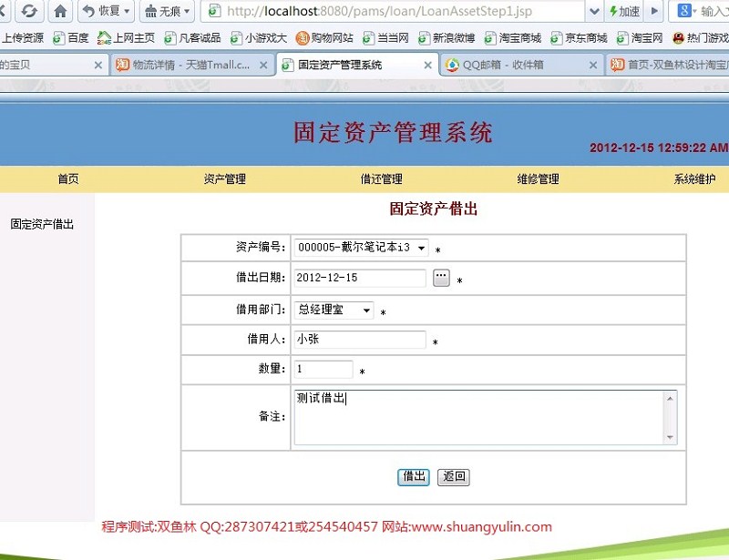The height and width of the screenshot is (560, 729).
Task: Open the 京东商城 bookmark
Action: click(x=579, y=38)
